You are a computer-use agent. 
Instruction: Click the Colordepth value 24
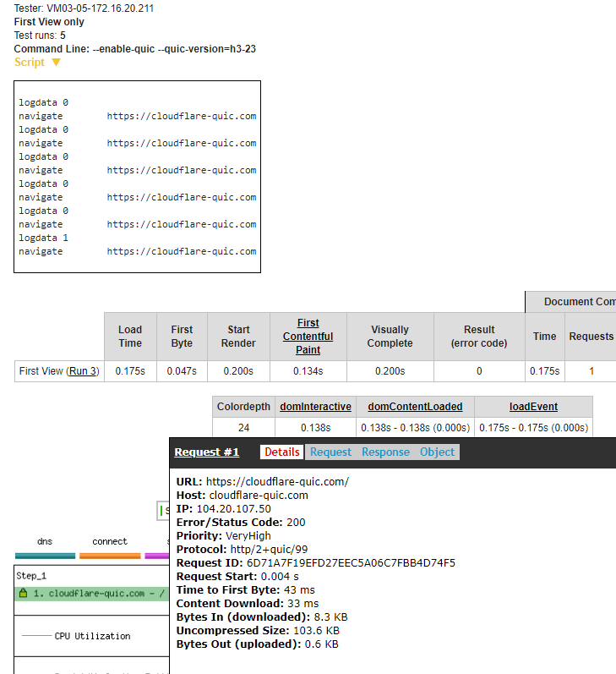pyautogui.click(x=243, y=428)
